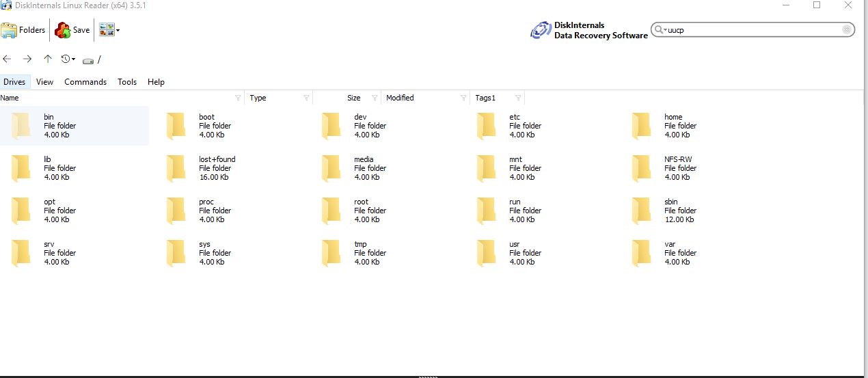
Task: Select the proc folder icon
Action: (x=176, y=211)
